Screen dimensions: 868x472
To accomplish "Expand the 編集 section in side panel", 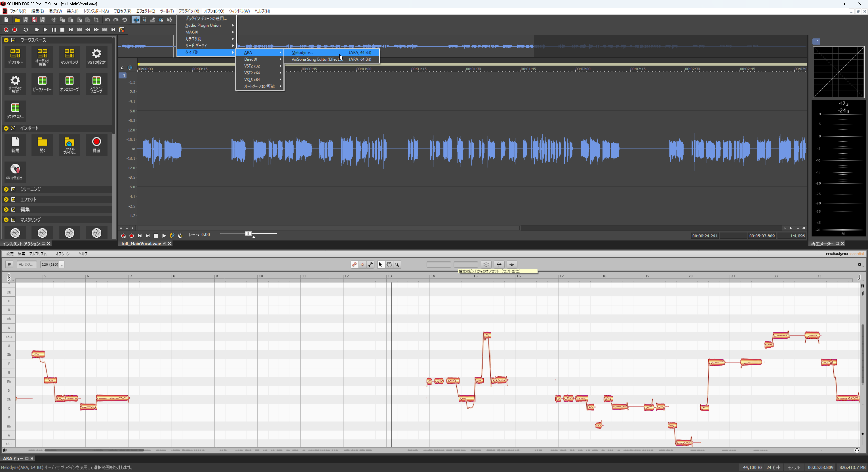I will (6, 209).
